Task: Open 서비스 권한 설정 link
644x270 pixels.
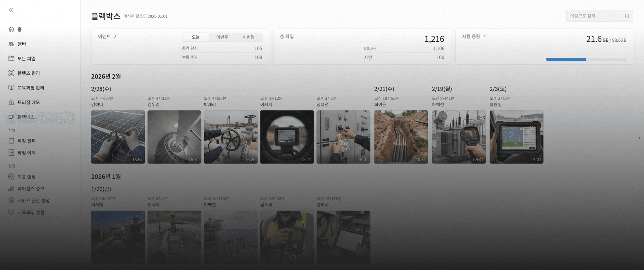Action: tap(40, 201)
